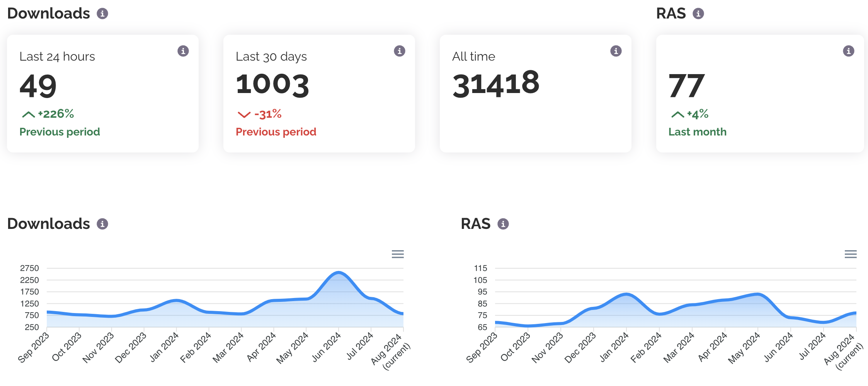The height and width of the screenshot is (386, 868).
Task: Click the RAS score 77
Action: [x=687, y=86]
